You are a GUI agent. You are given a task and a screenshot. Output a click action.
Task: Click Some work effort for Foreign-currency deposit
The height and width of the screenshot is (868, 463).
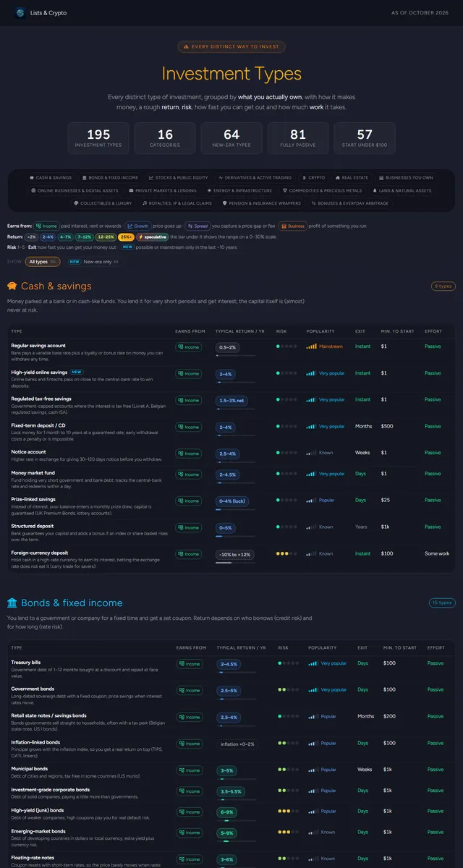pos(437,553)
